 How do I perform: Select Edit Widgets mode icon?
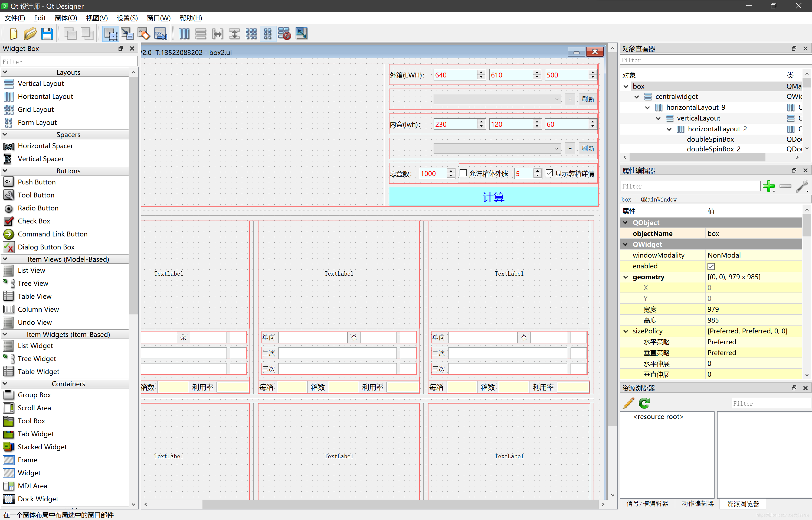(110, 34)
